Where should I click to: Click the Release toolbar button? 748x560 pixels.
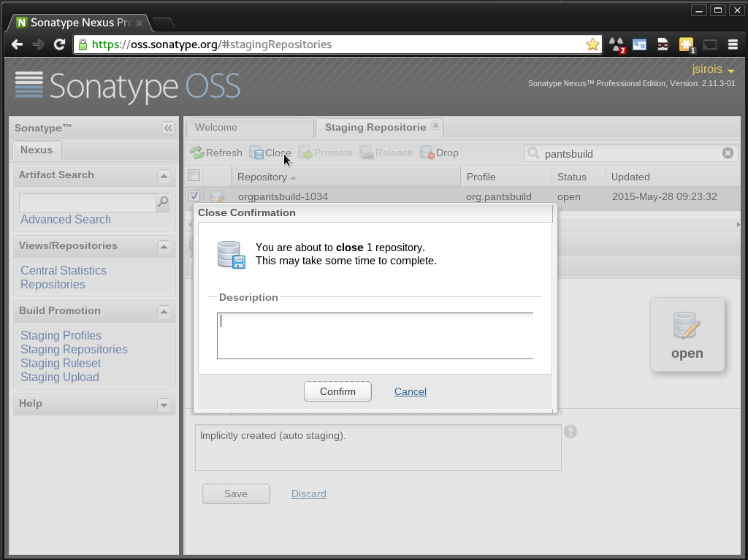click(x=386, y=153)
